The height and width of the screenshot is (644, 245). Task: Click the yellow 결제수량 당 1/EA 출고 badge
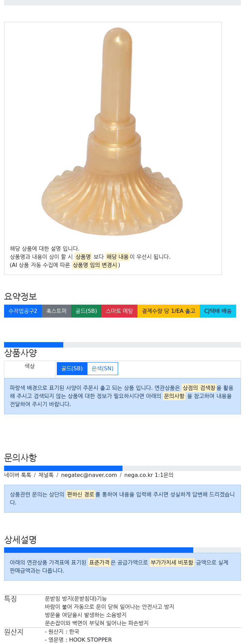click(x=168, y=311)
